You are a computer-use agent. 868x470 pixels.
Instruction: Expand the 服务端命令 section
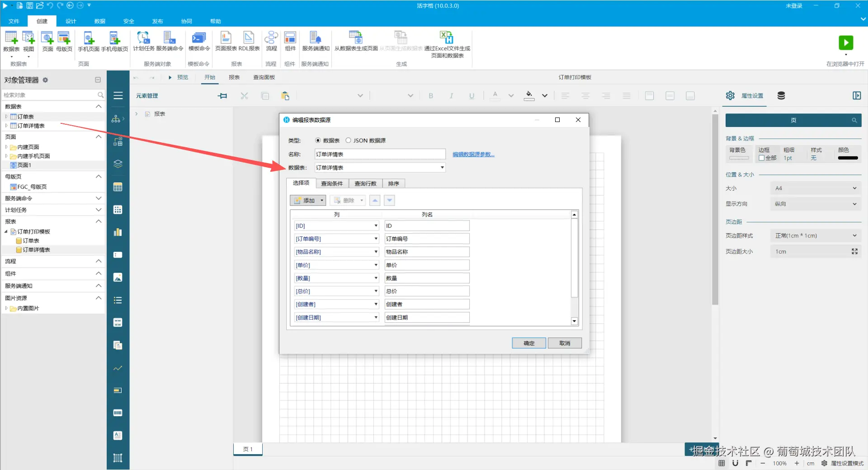coord(99,198)
